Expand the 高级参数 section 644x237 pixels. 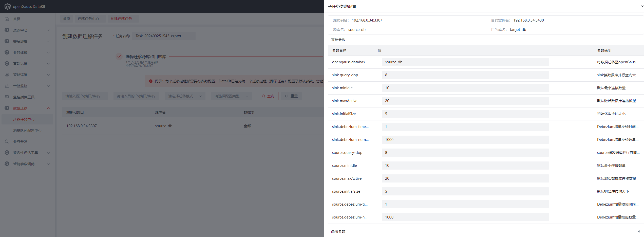pyautogui.click(x=338, y=231)
